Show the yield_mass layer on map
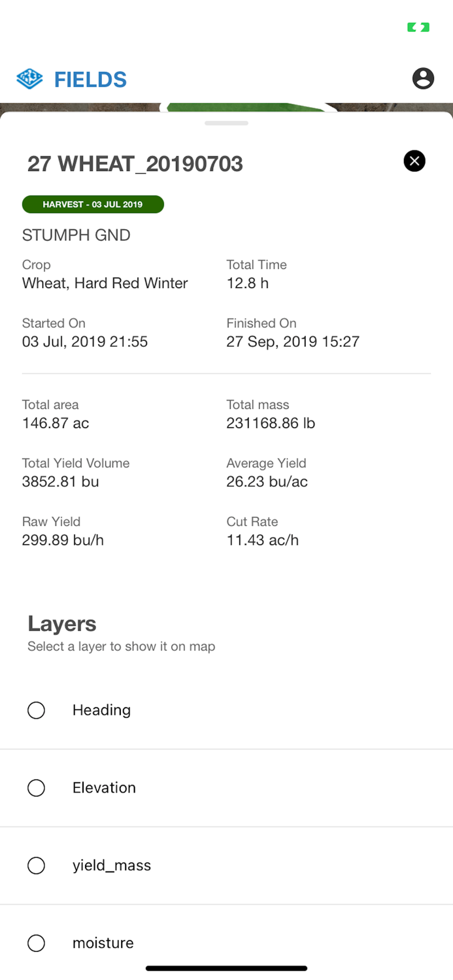453x980 pixels. [x=36, y=865]
